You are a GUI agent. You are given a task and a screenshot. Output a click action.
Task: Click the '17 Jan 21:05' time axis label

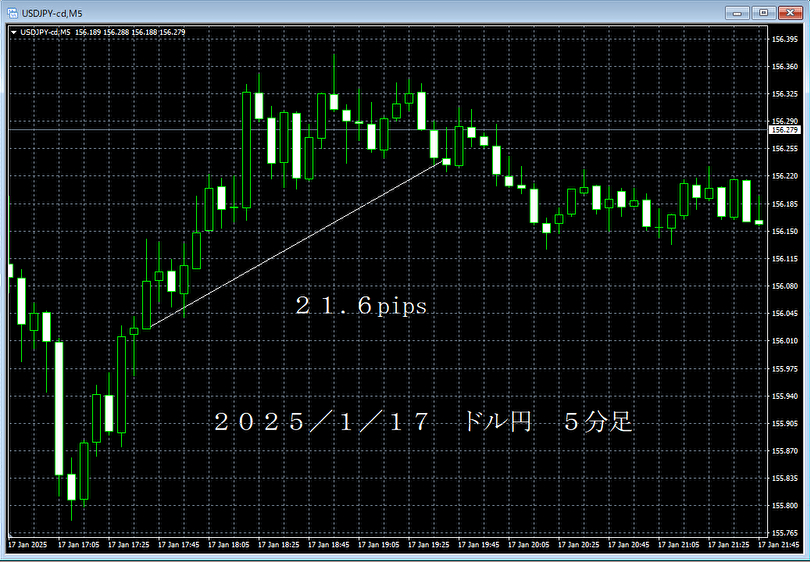point(679,545)
